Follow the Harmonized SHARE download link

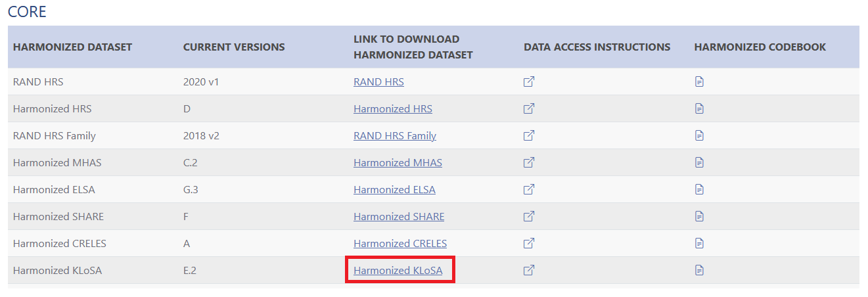(399, 216)
